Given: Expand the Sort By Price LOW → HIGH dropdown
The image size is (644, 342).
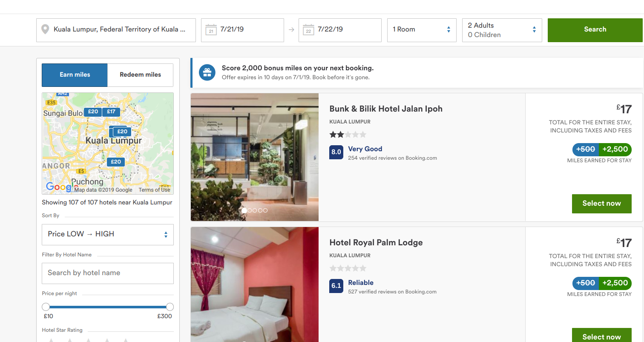Looking at the screenshot, I should click(x=107, y=234).
